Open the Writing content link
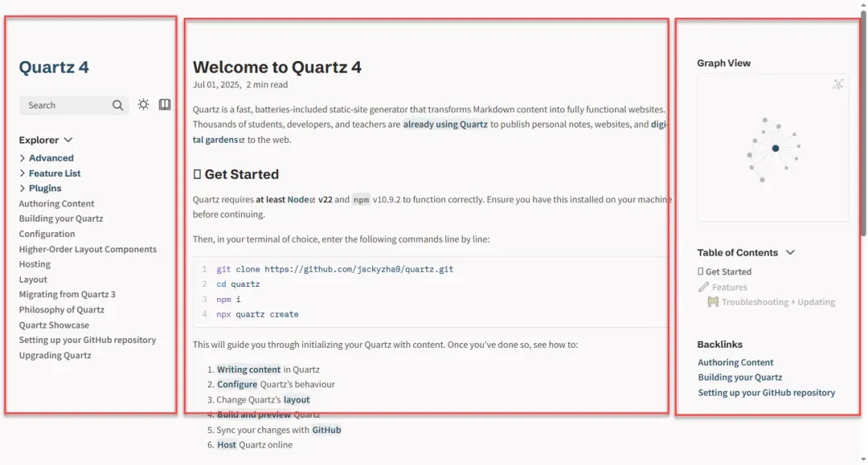 click(x=248, y=369)
